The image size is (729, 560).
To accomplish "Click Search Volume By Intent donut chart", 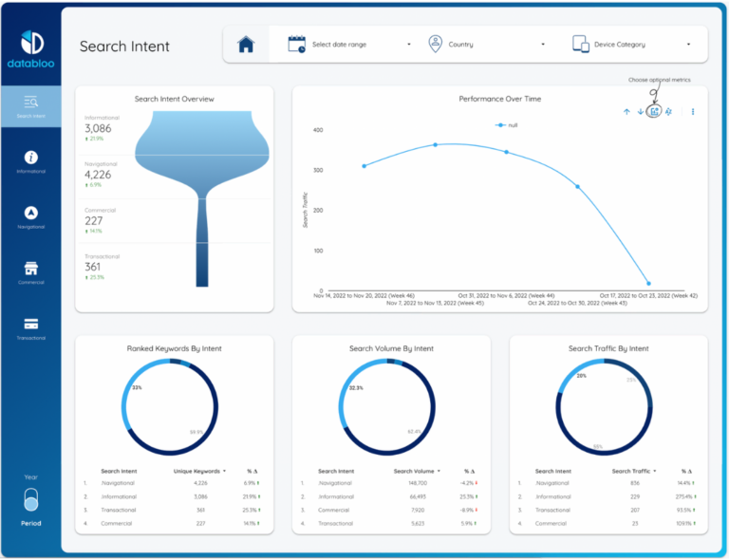I will [387, 406].
